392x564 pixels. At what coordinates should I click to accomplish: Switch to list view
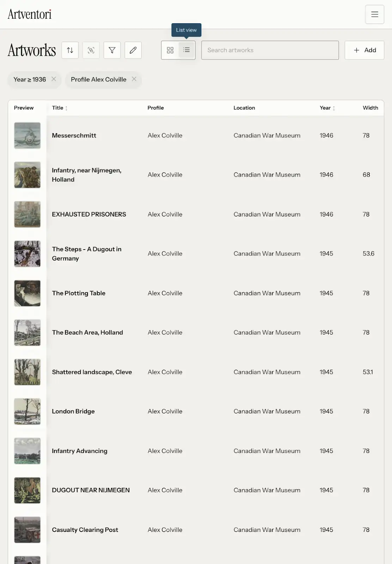click(186, 50)
